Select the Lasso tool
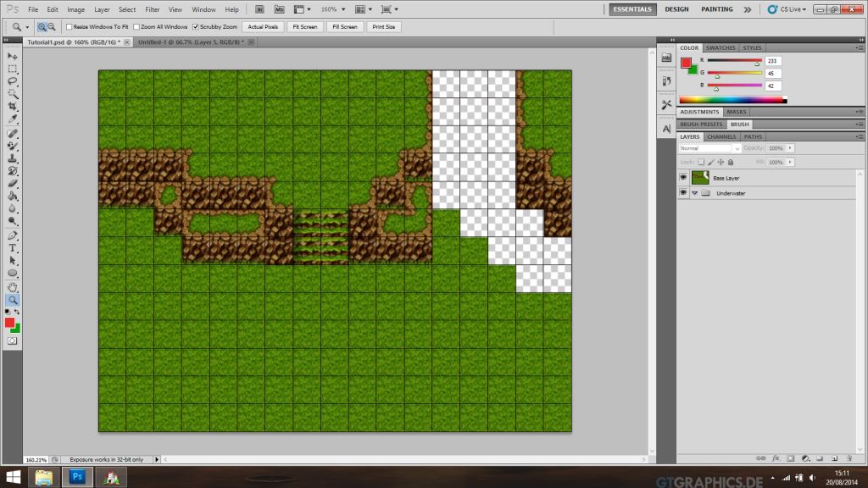 tap(12, 81)
